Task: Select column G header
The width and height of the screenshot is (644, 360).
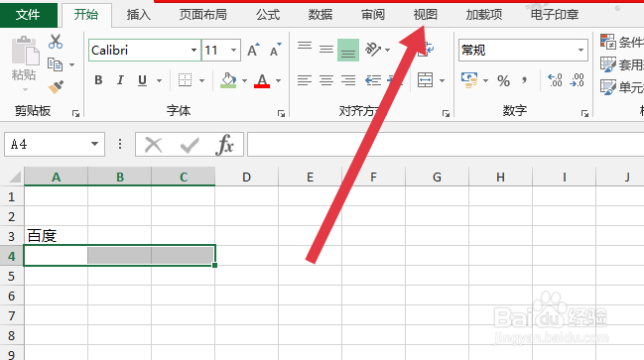Action: coord(437,177)
